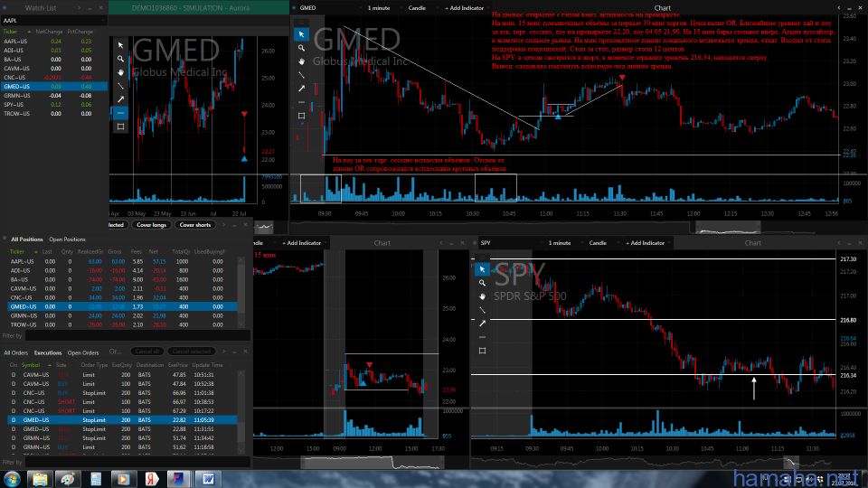Select horizontal line tool in SPY chart
Image resolution: width=868 pixels, height=488 pixels.
pyautogui.click(x=482, y=337)
